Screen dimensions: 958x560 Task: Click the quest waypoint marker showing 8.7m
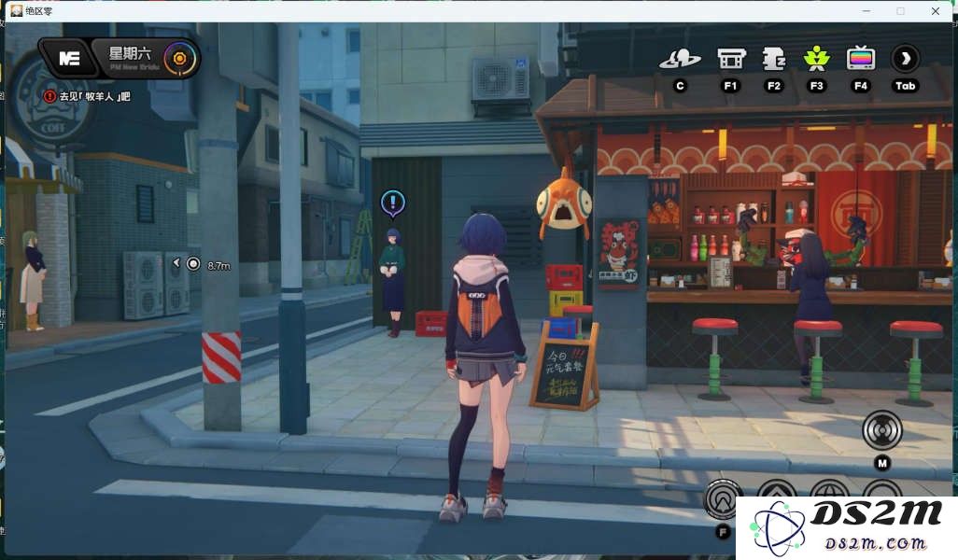[x=193, y=264]
